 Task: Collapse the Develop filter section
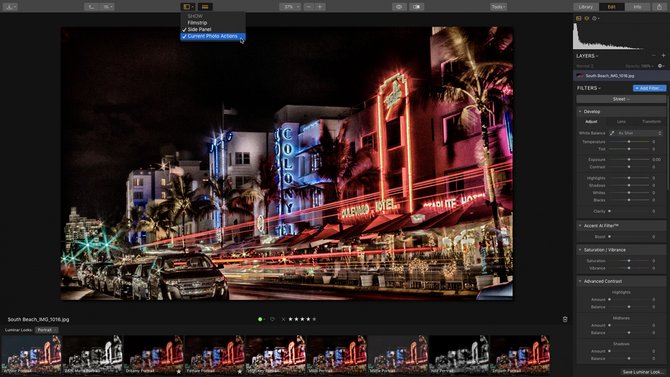click(580, 112)
